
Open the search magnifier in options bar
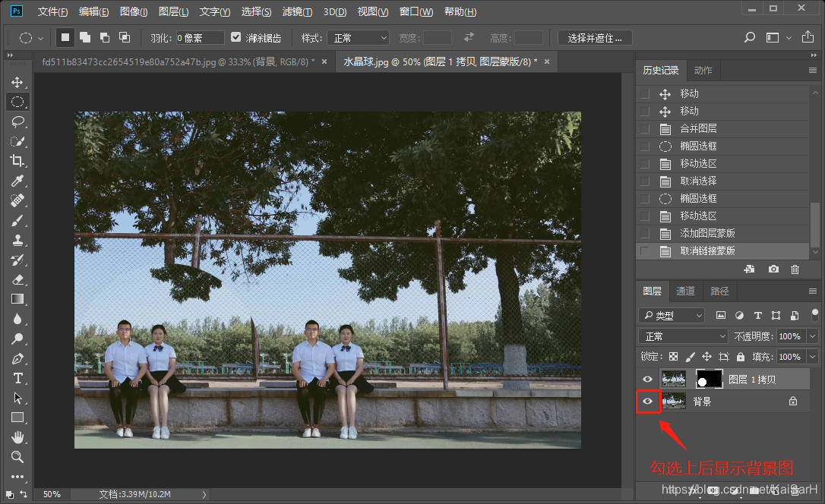pos(750,37)
